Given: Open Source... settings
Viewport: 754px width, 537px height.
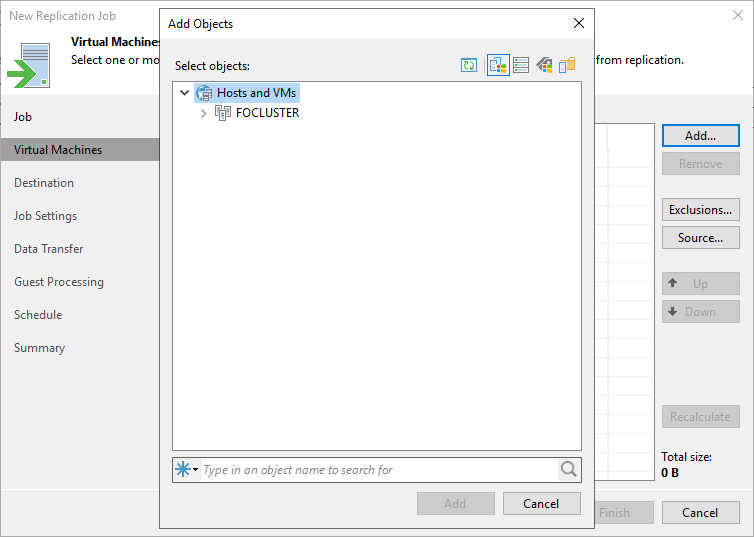Looking at the screenshot, I should [x=701, y=237].
